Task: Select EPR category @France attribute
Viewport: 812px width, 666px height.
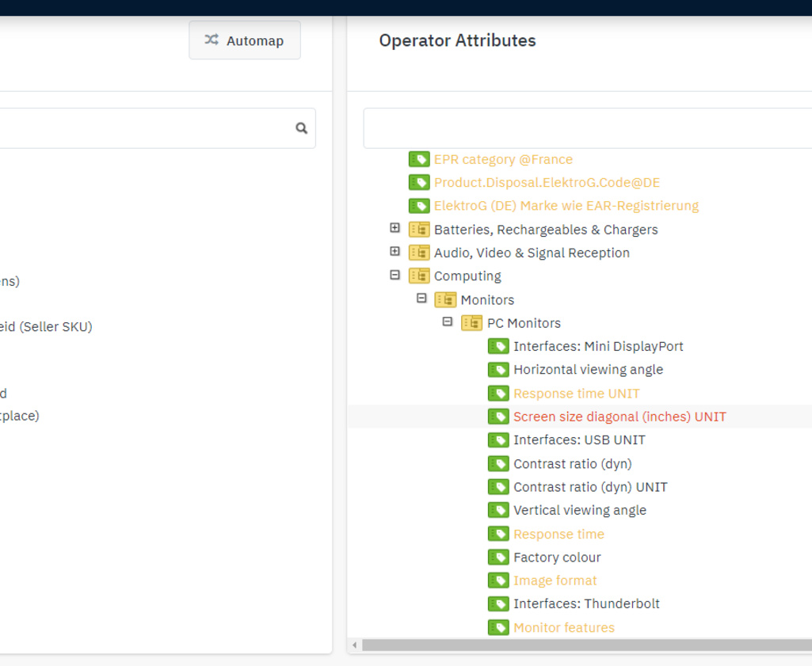Action: point(503,159)
